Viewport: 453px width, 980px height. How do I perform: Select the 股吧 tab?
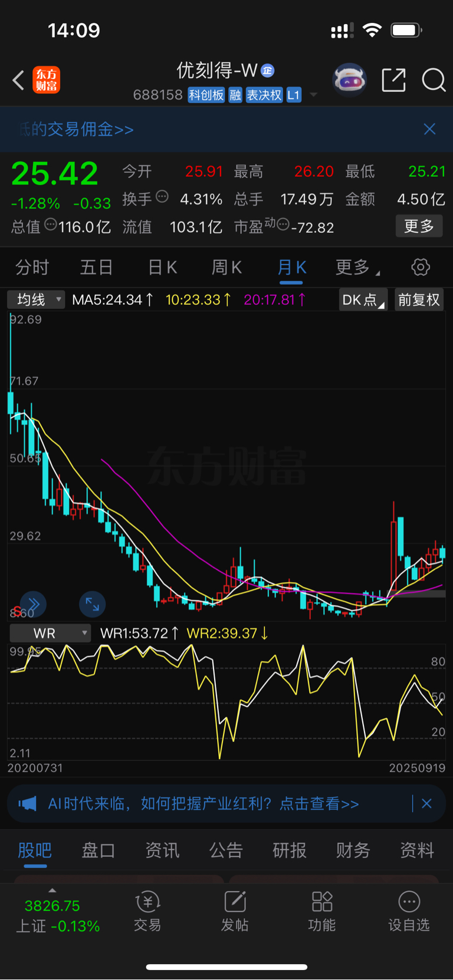pos(35,850)
